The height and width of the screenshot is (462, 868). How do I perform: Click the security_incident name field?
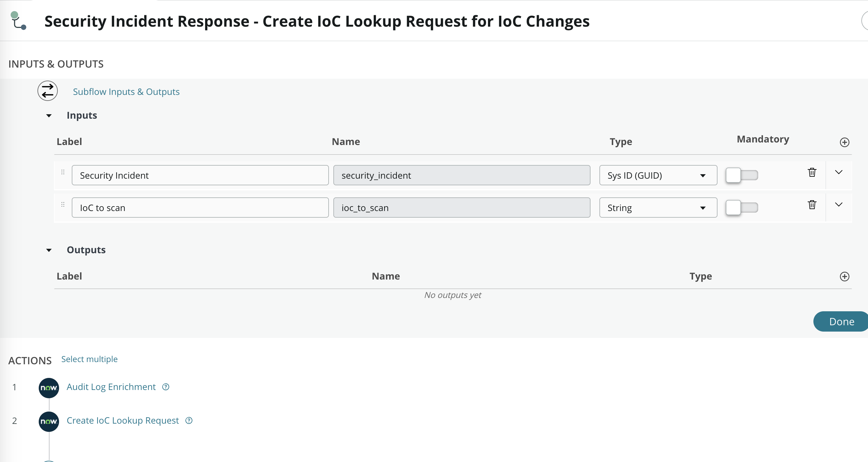coord(462,175)
